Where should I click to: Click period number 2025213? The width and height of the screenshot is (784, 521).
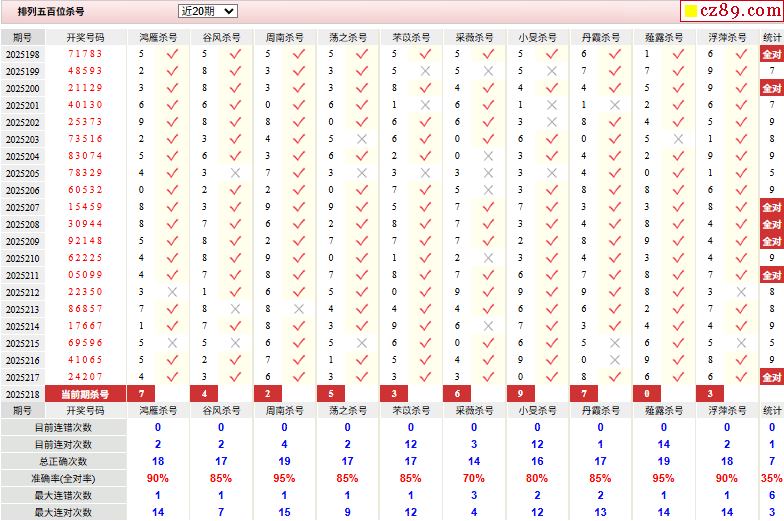click(22, 310)
